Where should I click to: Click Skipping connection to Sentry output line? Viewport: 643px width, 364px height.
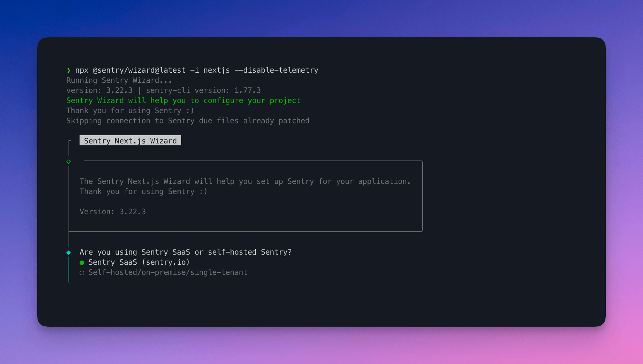pyautogui.click(x=188, y=121)
